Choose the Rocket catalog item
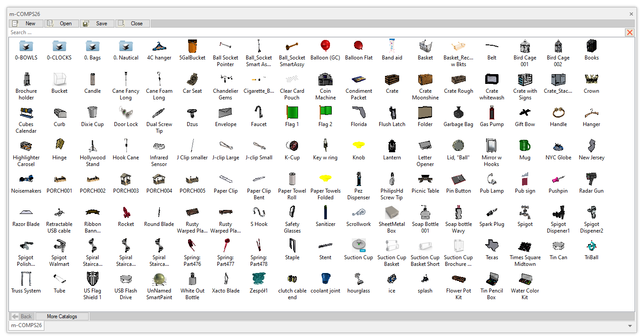Viewport: 644px width, 336px height. [x=126, y=213]
